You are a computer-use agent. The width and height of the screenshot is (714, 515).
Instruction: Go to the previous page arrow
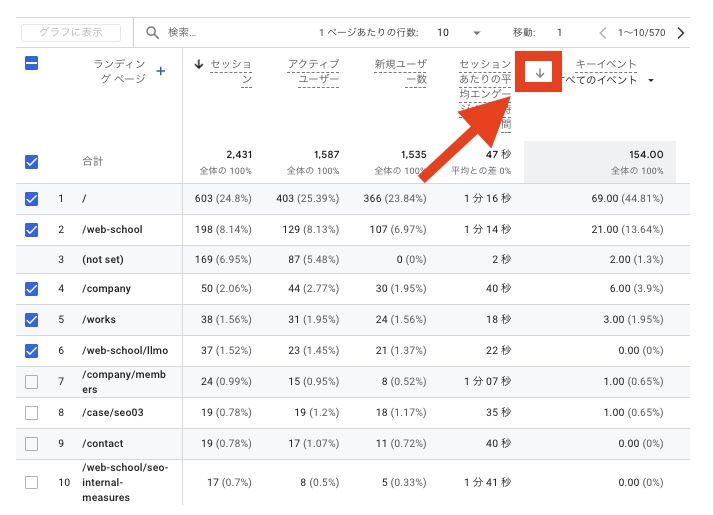(x=603, y=33)
